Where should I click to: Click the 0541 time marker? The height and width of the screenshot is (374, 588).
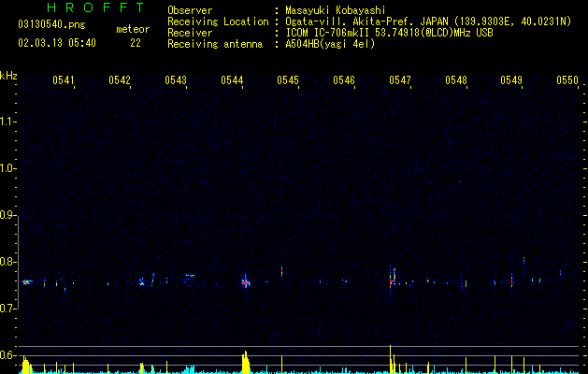point(63,80)
